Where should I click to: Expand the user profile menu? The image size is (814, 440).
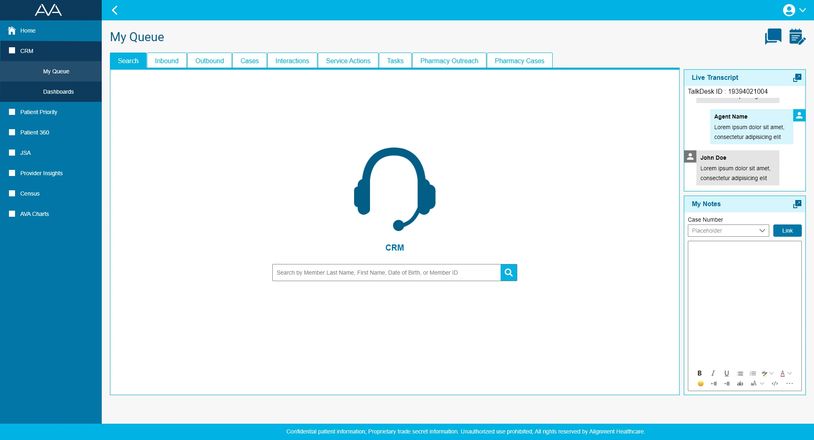click(795, 10)
